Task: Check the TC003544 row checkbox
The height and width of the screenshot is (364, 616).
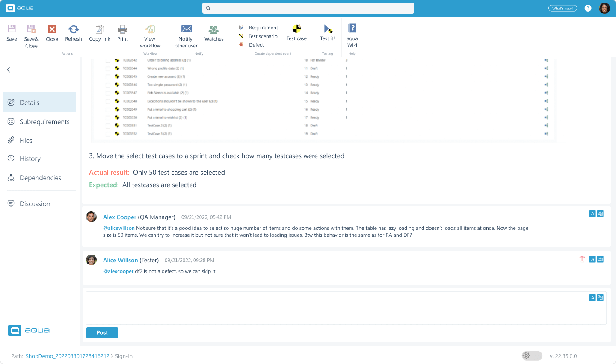Action: 108,69
